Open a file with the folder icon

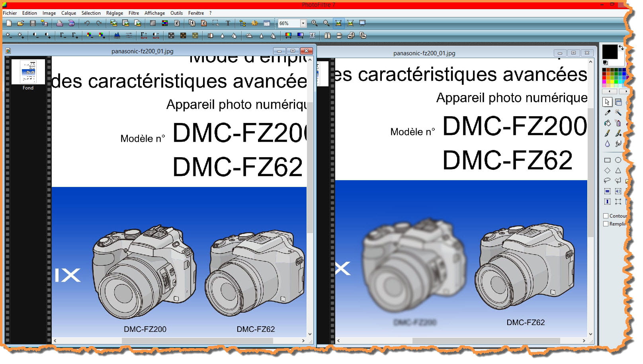pos(21,23)
